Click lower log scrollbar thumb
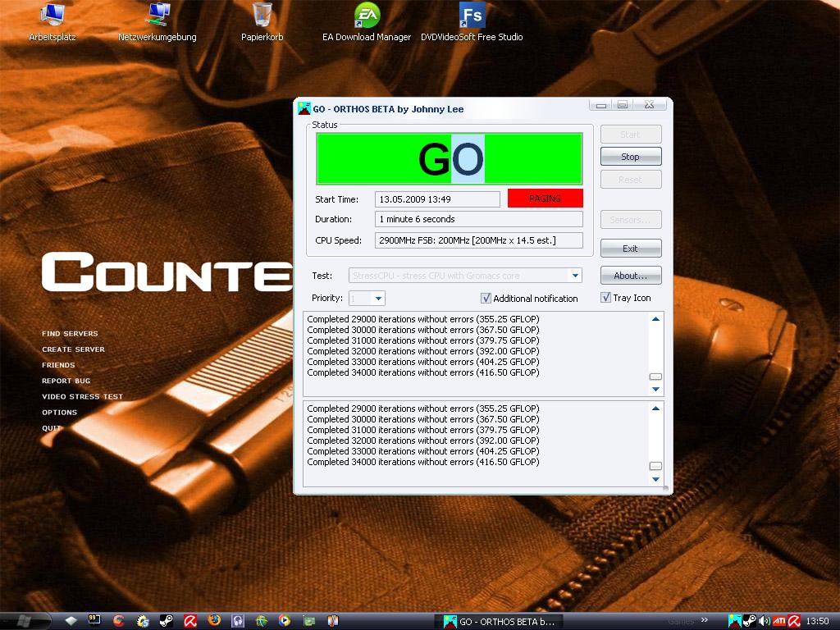The width and height of the screenshot is (840, 630). (655, 466)
